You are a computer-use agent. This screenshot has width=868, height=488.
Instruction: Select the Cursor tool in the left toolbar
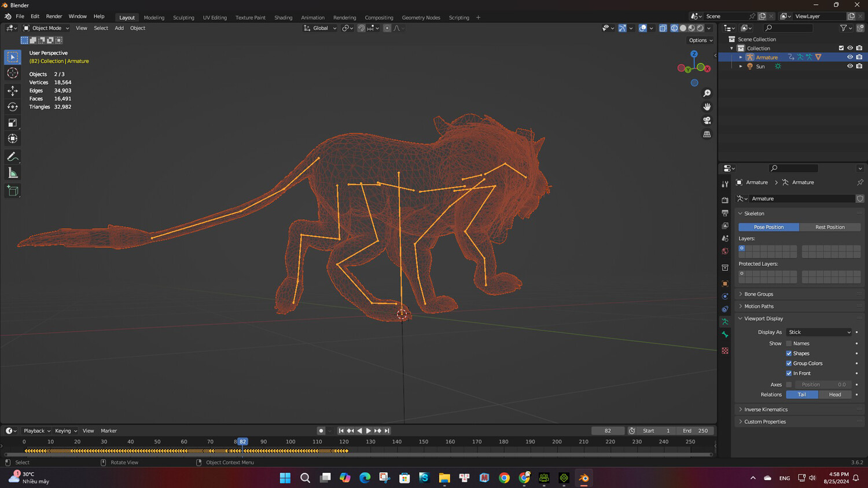tap(13, 73)
